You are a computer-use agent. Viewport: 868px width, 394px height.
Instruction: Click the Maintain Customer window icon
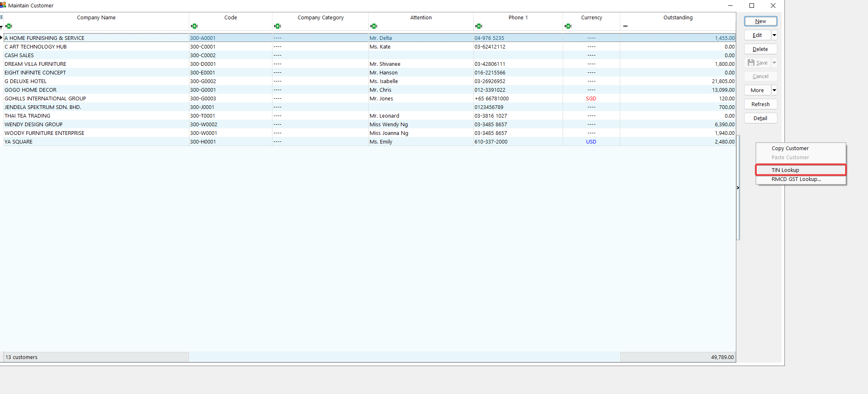3,5
